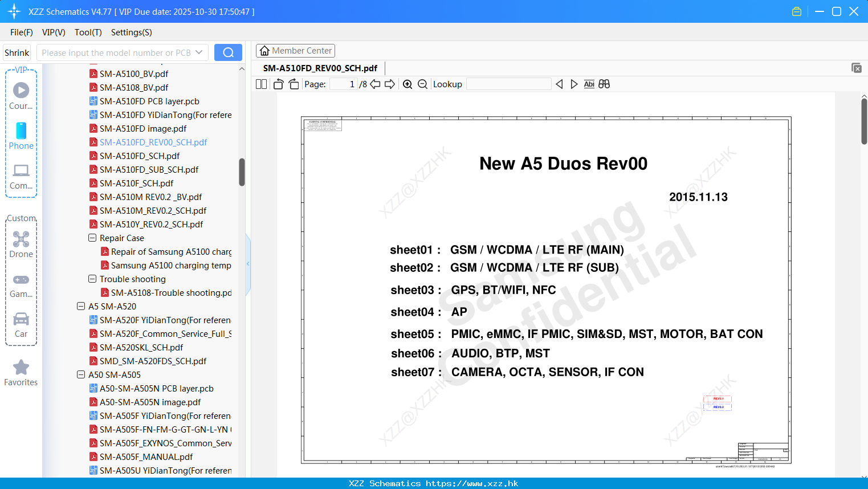868x489 pixels.
Task: Select the Phone category icon
Action: tap(21, 136)
